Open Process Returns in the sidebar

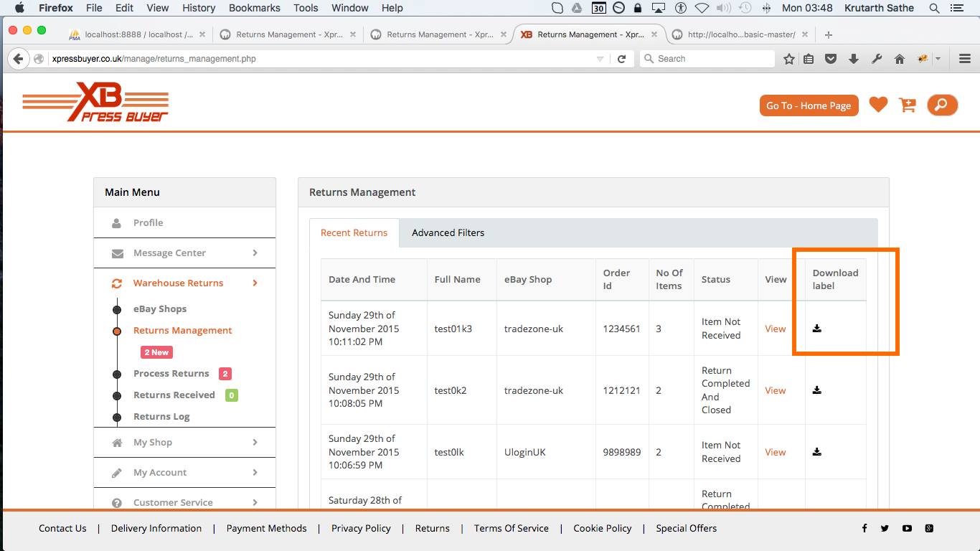(171, 374)
